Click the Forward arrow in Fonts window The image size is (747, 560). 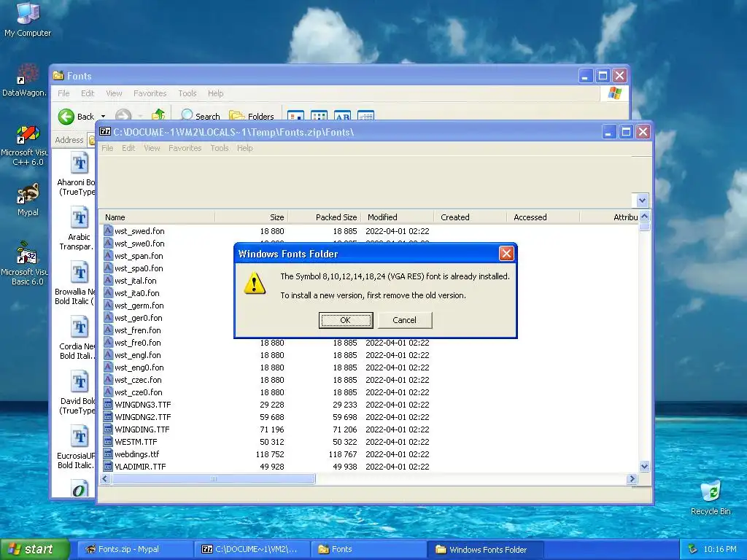[123, 116]
